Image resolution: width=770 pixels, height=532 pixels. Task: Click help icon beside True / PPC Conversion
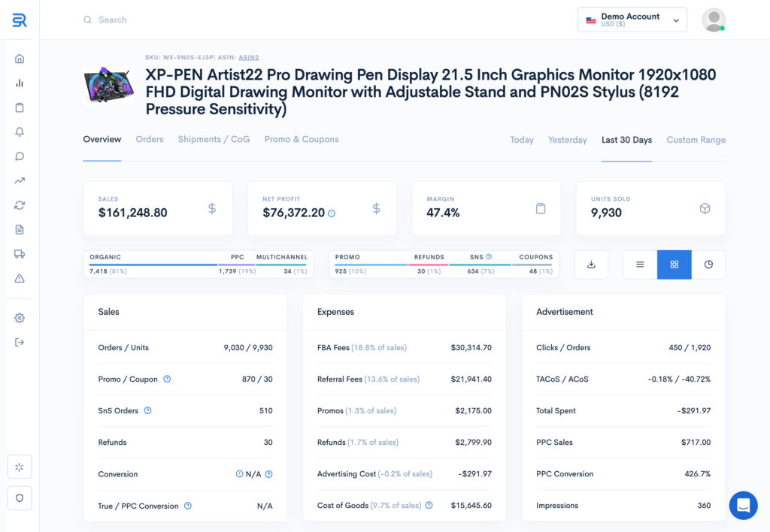coord(187,506)
